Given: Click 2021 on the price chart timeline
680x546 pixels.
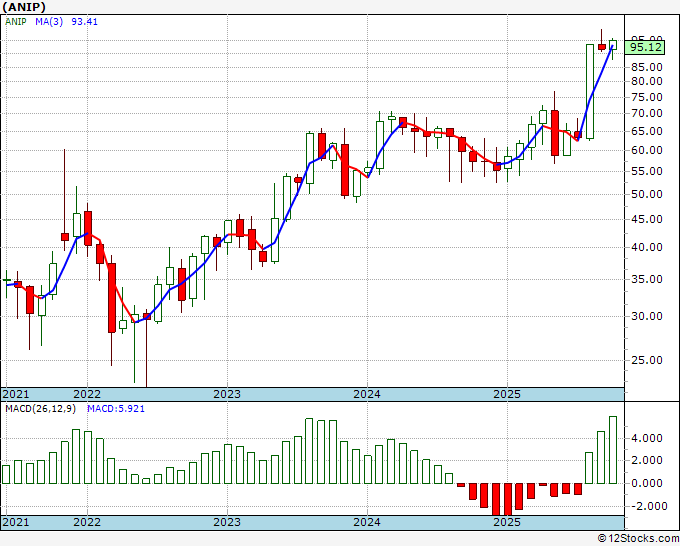Looking at the screenshot, I should tap(16, 394).
